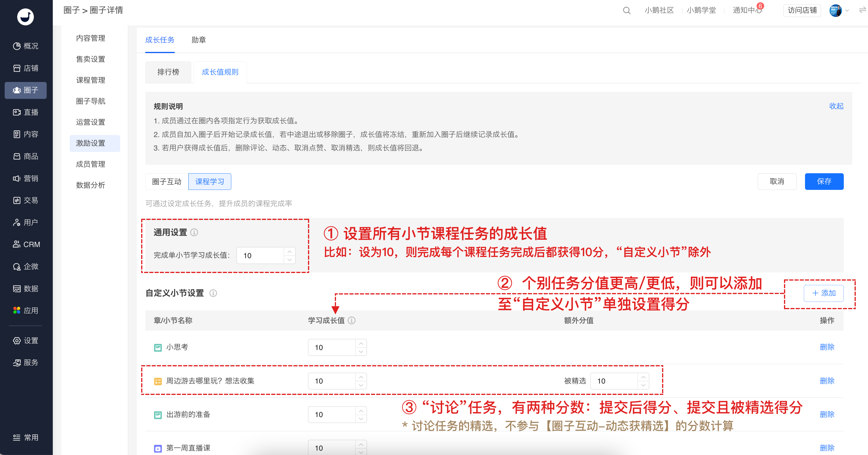
Task: Go to 用户 in the sidebar
Action: 26,223
